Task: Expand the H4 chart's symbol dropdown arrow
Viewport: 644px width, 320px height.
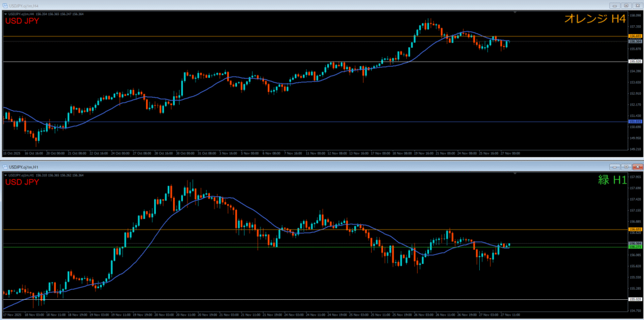Action: click(5, 14)
